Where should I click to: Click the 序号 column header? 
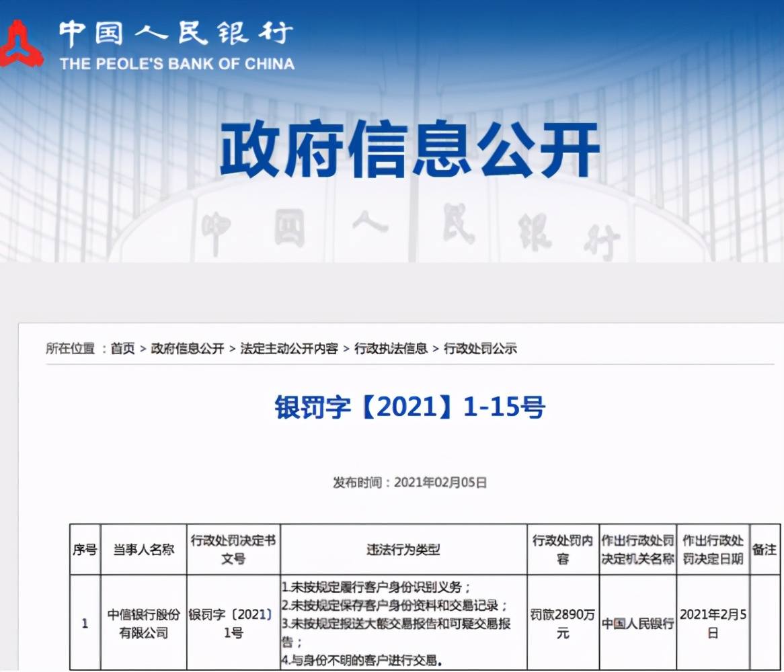[x=85, y=550]
